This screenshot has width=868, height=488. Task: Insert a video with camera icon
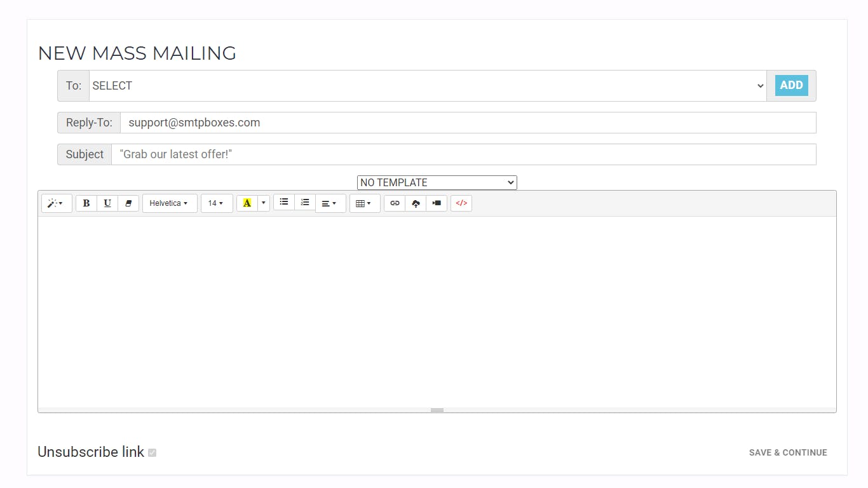(x=437, y=203)
